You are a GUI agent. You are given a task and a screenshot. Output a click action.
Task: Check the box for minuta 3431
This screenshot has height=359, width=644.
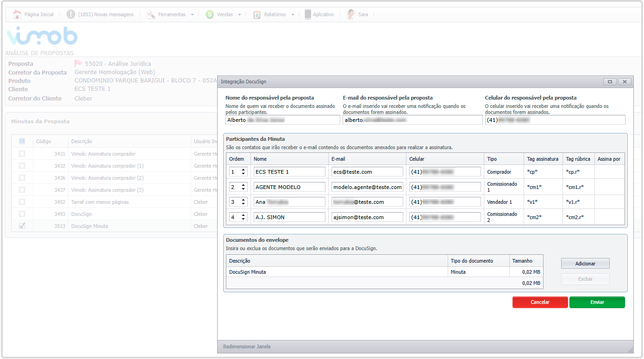(22, 153)
